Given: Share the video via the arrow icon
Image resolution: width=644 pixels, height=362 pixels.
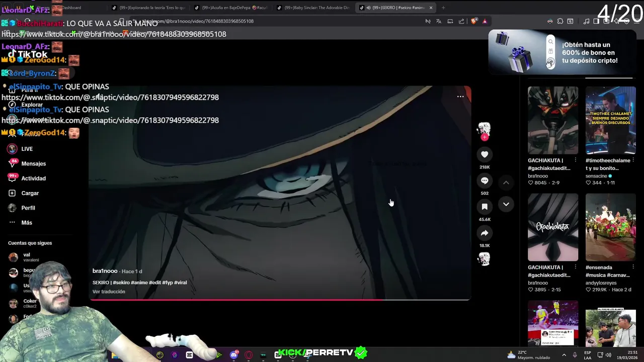Looking at the screenshot, I should pos(485,233).
